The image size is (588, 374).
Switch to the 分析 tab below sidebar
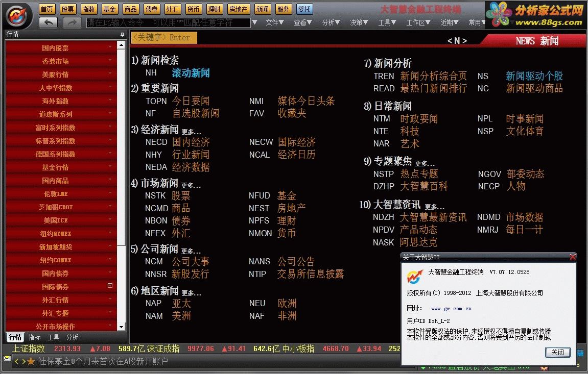[72, 337]
